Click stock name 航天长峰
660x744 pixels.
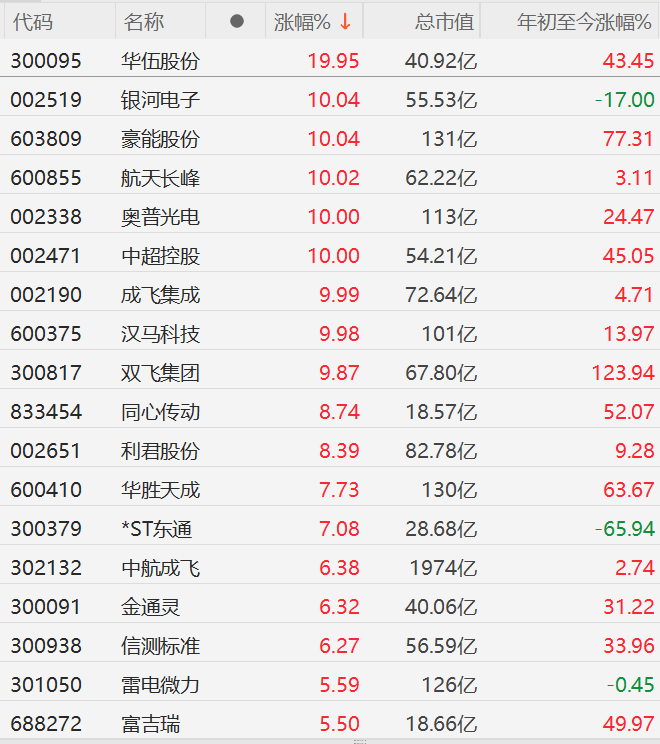tap(160, 178)
